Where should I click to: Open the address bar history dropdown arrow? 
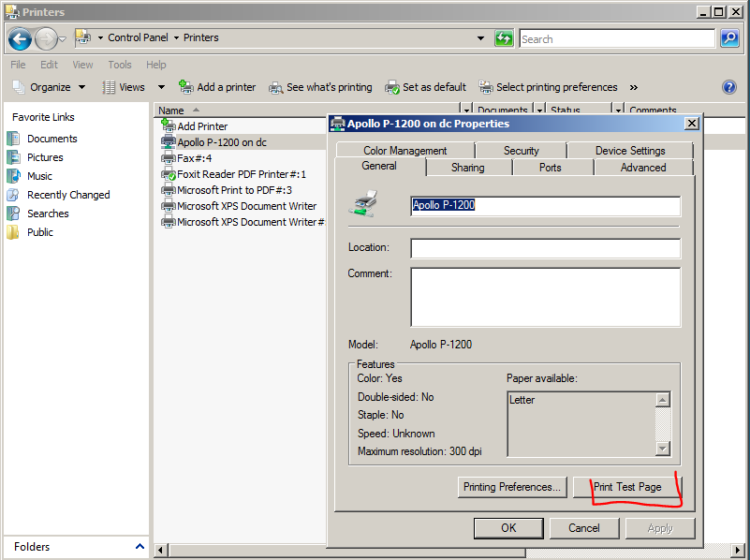480,38
